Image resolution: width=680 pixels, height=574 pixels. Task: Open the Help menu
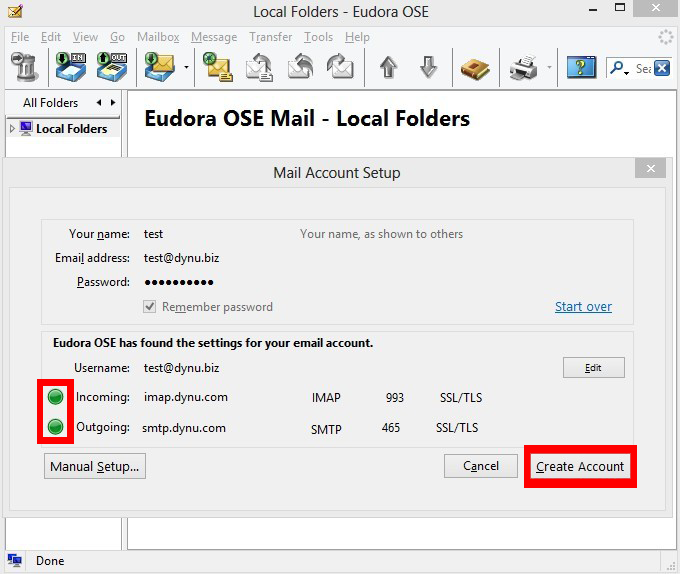pos(357,37)
